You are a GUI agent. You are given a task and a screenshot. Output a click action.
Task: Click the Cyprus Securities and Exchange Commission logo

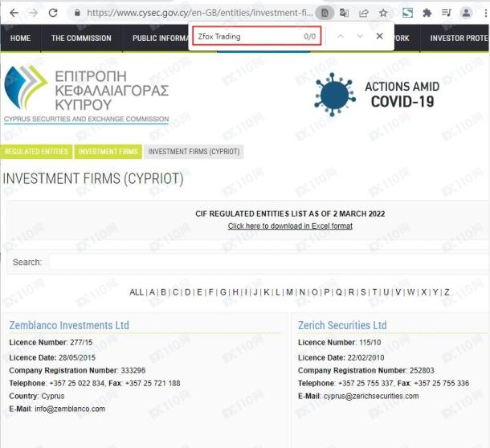point(87,94)
